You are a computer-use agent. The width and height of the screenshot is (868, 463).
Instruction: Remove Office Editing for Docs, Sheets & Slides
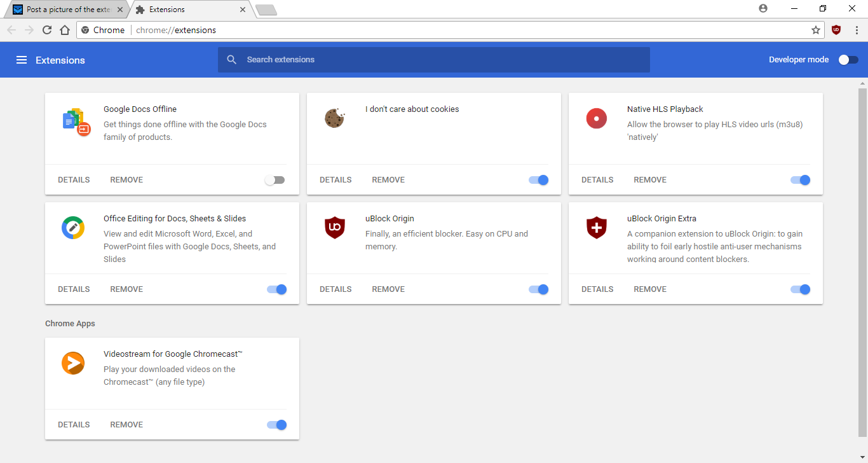[126, 289]
